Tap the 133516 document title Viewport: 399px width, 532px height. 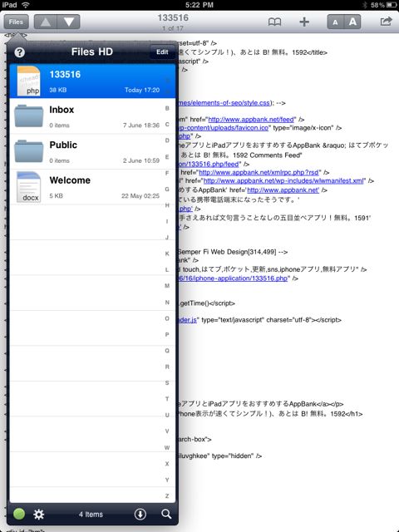pos(173,18)
